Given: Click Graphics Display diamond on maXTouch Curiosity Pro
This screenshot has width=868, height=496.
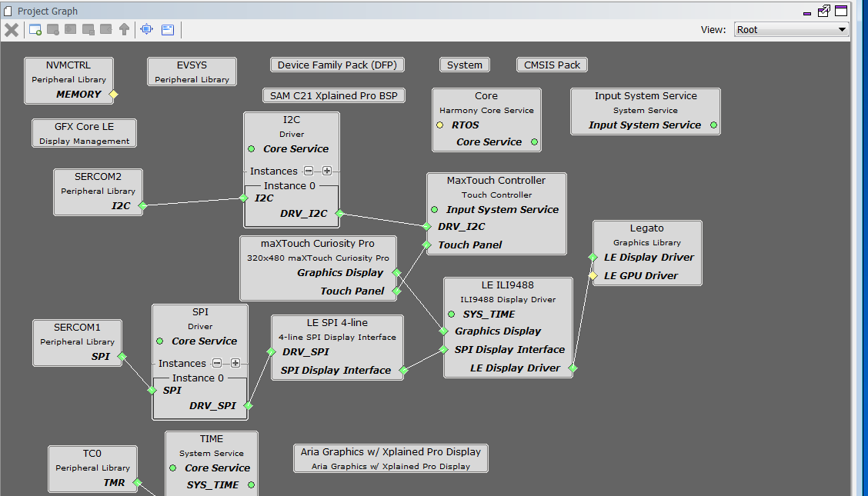Looking at the screenshot, I should [396, 272].
